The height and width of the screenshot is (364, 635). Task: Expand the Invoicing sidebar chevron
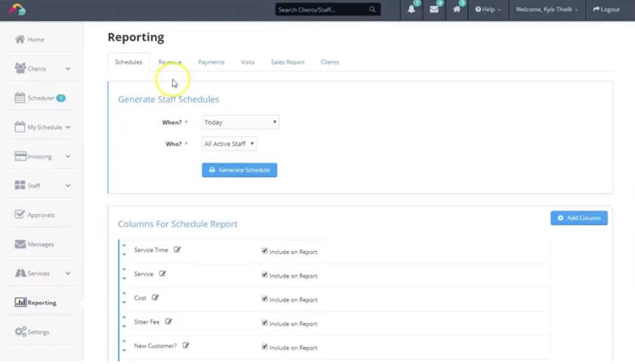pos(68,156)
